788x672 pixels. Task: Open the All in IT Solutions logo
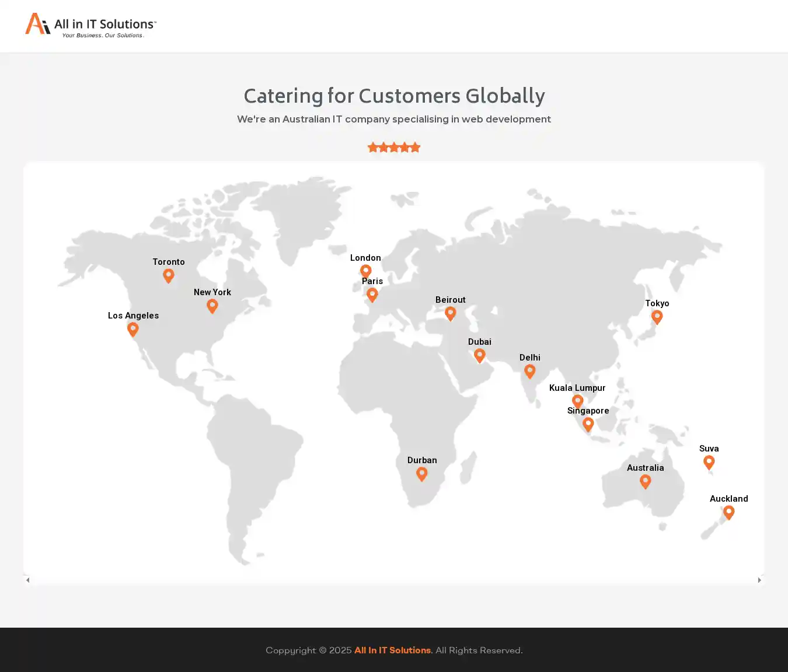tap(91, 25)
